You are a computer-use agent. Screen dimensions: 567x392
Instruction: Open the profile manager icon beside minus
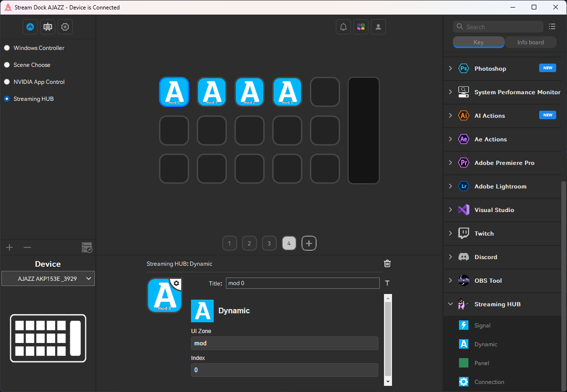(x=87, y=247)
